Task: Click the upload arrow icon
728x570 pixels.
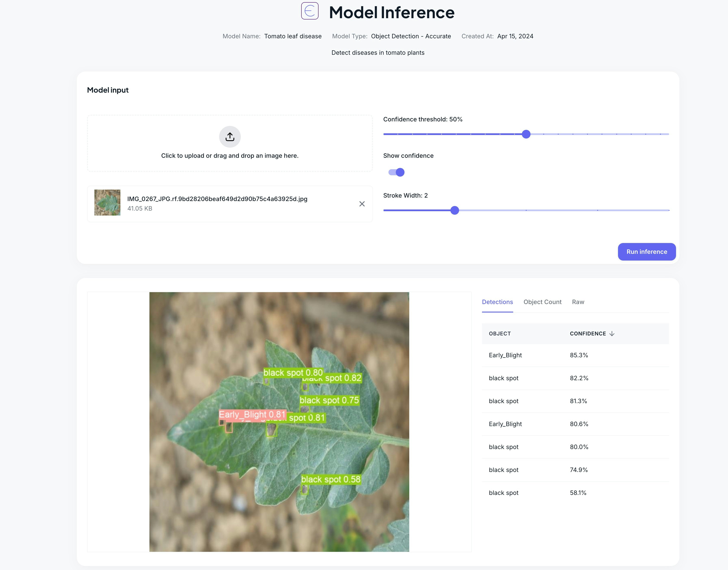Action: [x=230, y=137]
